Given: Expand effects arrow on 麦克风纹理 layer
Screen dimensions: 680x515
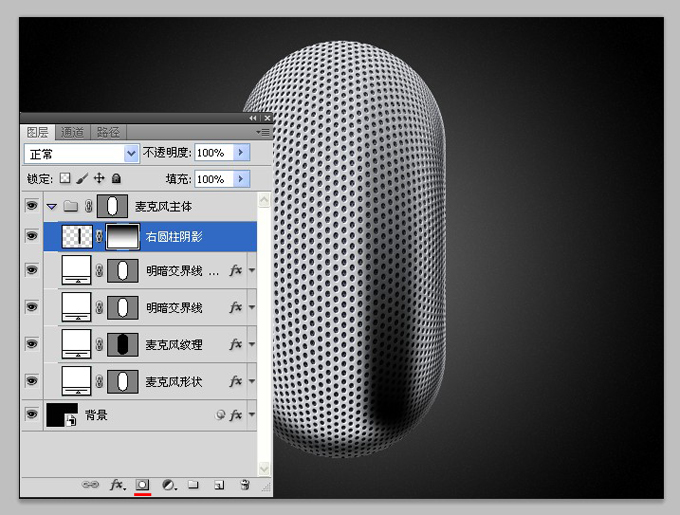Looking at the screenshot, I should click(x=252, y=344).
